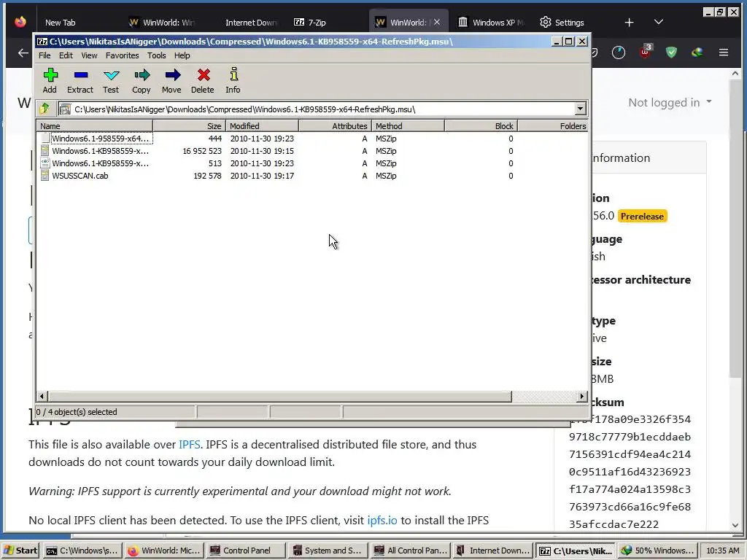Switch to the Windows XP browser tab

pos(491,23)
